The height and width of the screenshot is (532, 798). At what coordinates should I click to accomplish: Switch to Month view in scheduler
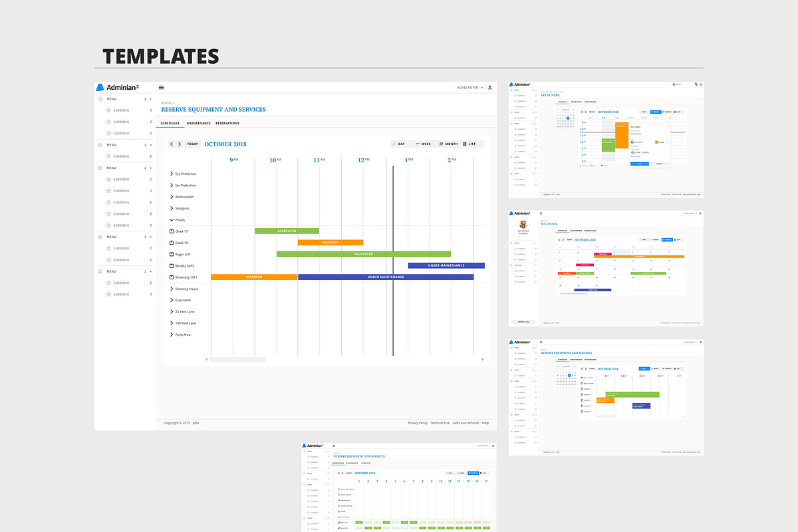pyautogui.click(x=449, y=144)
